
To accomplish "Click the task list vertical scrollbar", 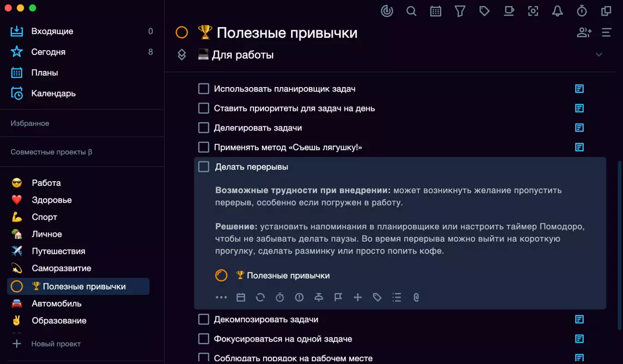I will pyautogui.click(x=619, y=246).
